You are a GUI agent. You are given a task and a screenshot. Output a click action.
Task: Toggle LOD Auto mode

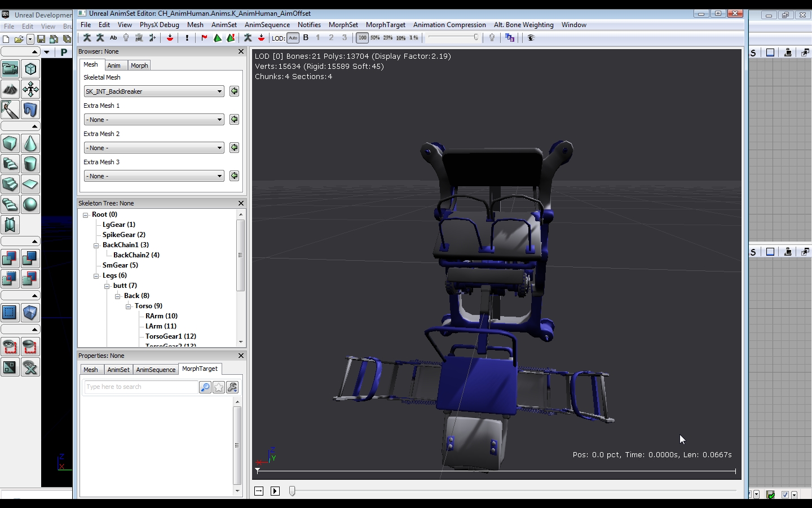pyautogui.click(x=293, y=38)
